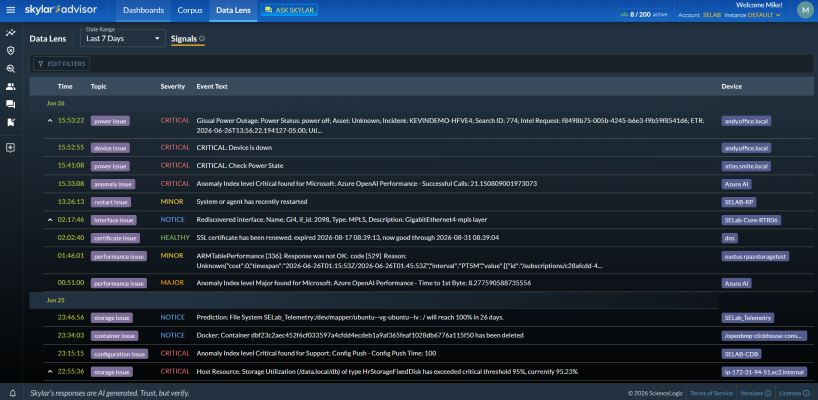Click performance issue tag at 00:51:00
The image size is (818, 400).
118,284
